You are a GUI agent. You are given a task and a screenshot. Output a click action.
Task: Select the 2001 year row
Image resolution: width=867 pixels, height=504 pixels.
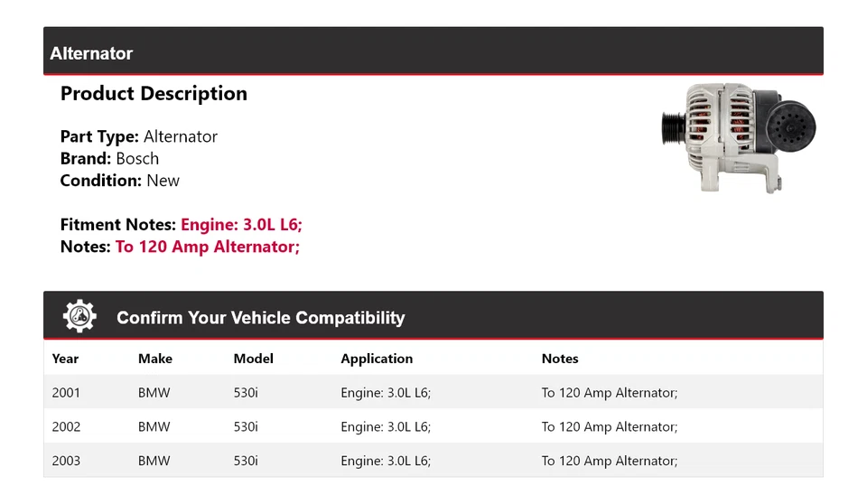click(x=66, y=393)
